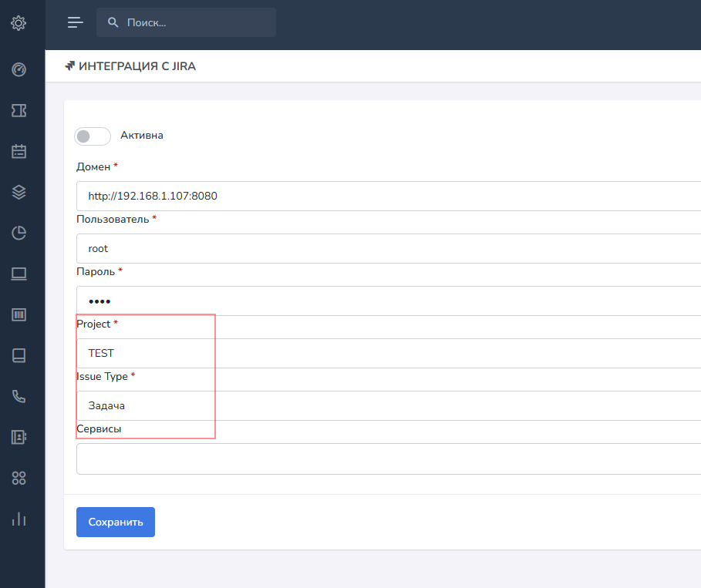Open the Issue Type dropdown showing Задача
The width and height of the screenshot is (701, 588).
tap(386, 405)
